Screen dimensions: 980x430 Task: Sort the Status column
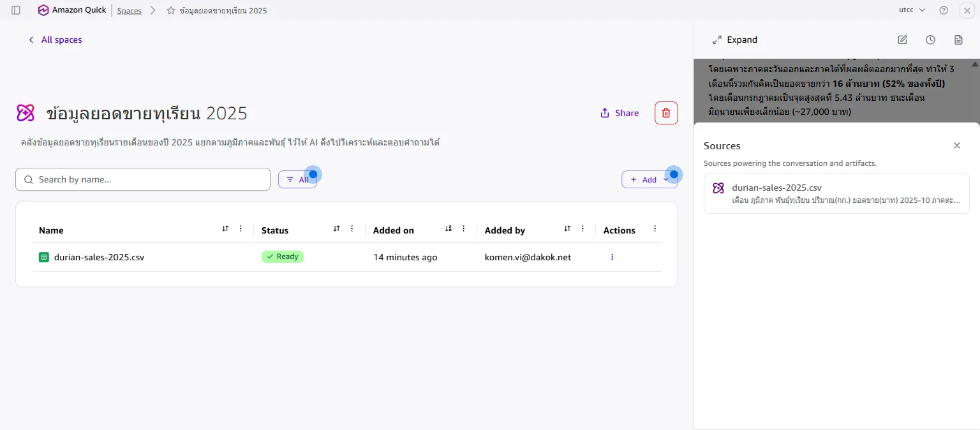tap(336, 228)
